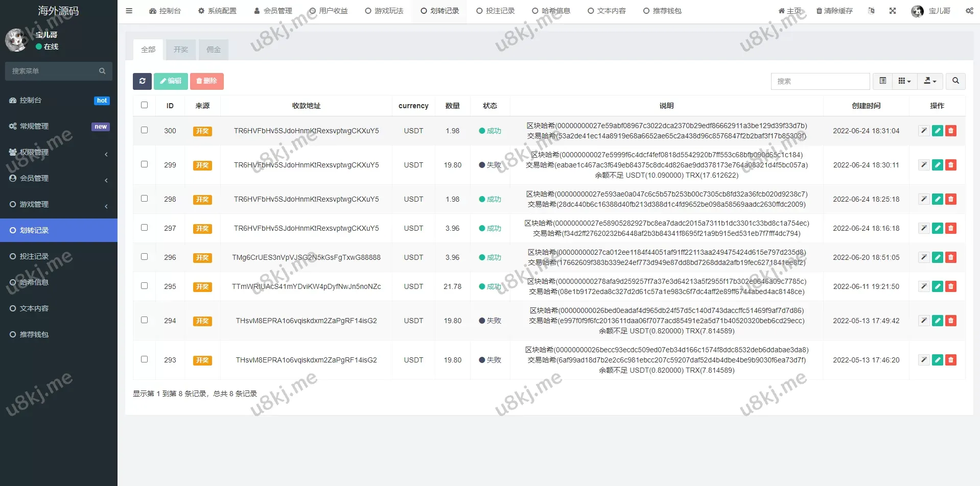980x486 pixels.
Task: Click the 清除缓存 link in header
Action: coord(834,11)
